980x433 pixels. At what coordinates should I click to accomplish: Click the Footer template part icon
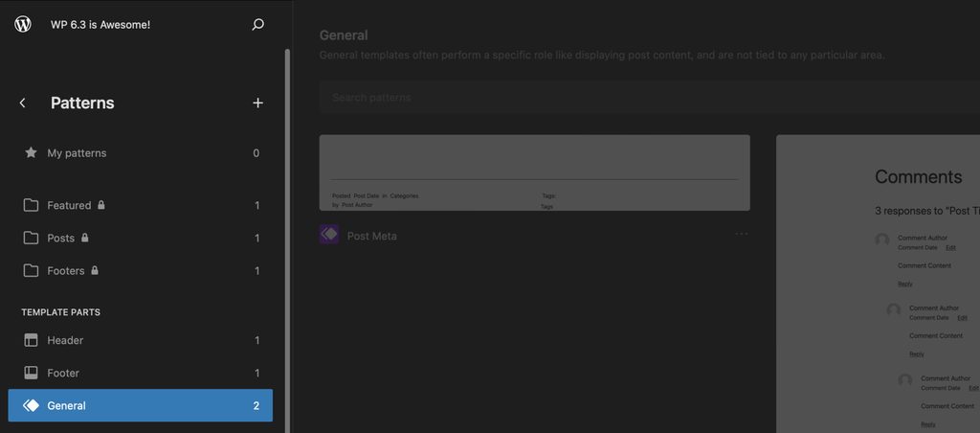coord(31,373)
